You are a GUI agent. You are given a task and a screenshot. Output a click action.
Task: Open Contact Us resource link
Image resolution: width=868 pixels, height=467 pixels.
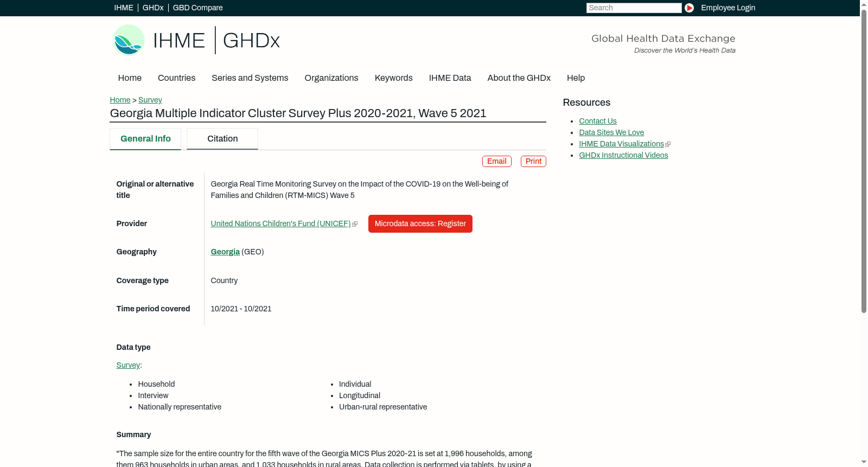click(598, 121)
